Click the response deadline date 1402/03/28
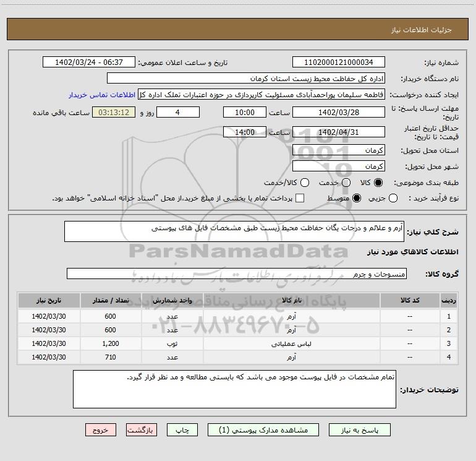The image size is (476, 461). click(x=339, y=112)
